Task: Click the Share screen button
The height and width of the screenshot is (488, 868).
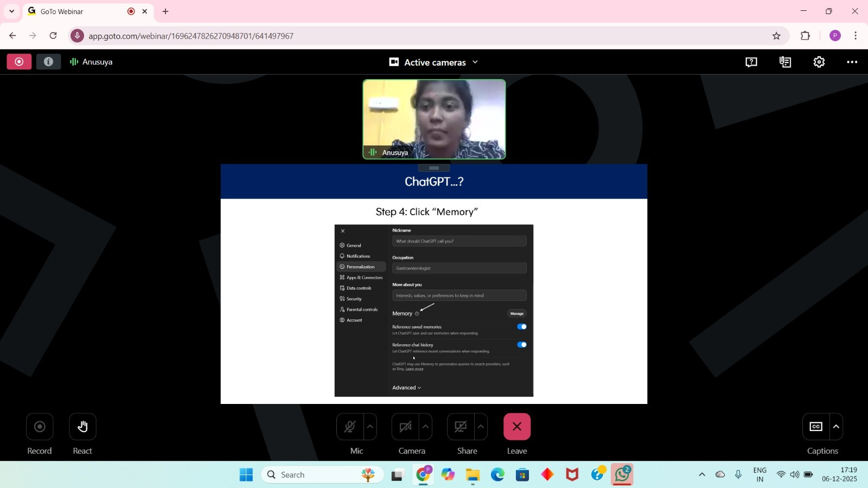Action: click(461, 427)
